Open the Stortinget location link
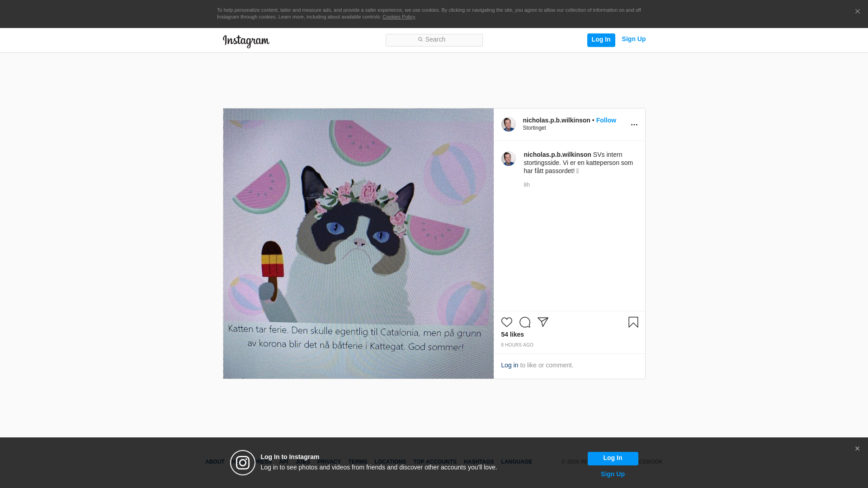868x488 pixels. [534, 128]
